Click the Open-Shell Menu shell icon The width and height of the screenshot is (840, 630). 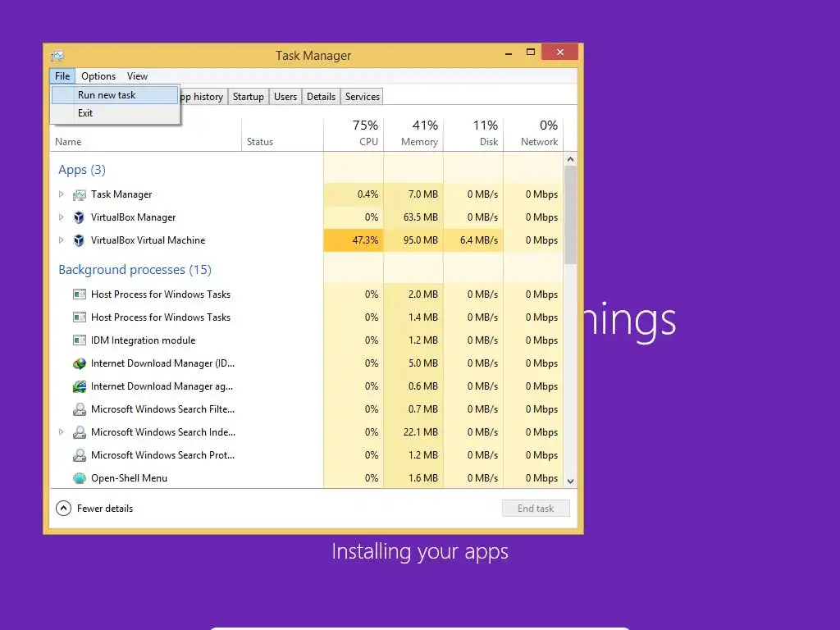[80, 478]
